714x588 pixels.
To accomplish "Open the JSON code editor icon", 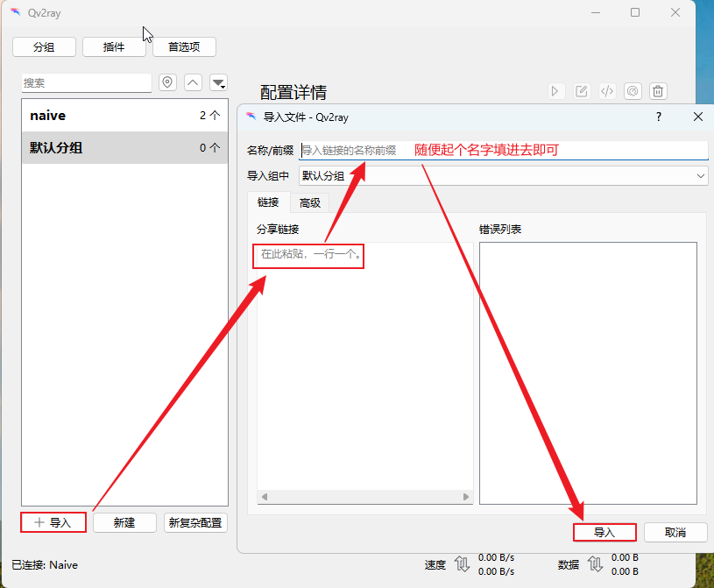I will [x=606, y=91].
